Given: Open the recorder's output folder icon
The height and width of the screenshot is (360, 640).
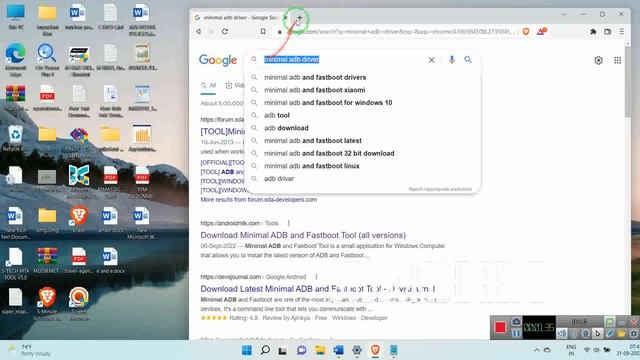Looking at the screenshot, I should click(622, 333).
